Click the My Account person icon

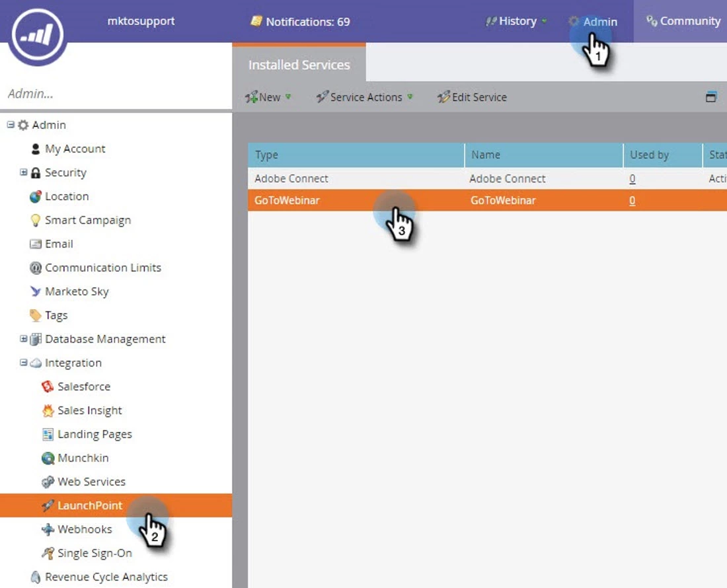(x=35, y=149)
